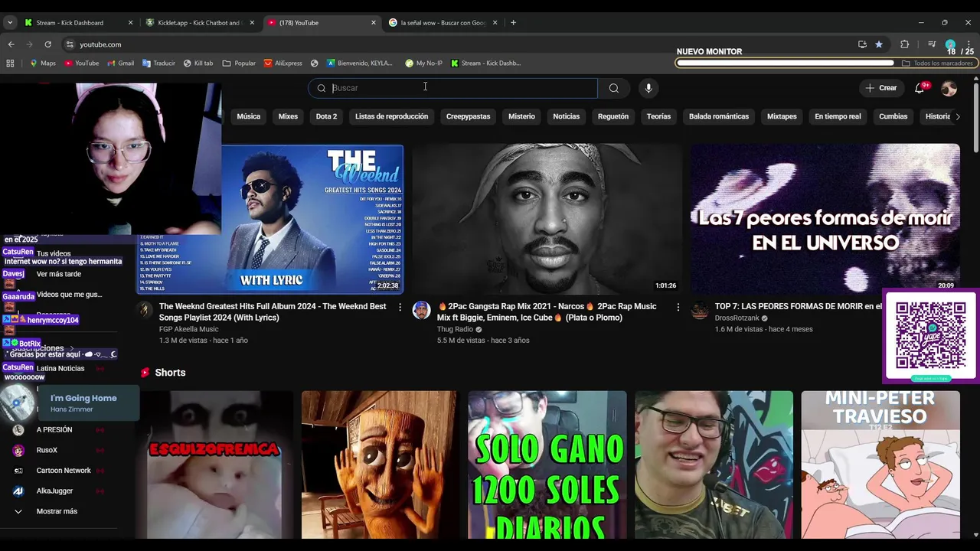Open options menu for 2Pac Rap Mix video
This screenshot has height=551, width=980.
pyautogui.click(x=678, y=307)
